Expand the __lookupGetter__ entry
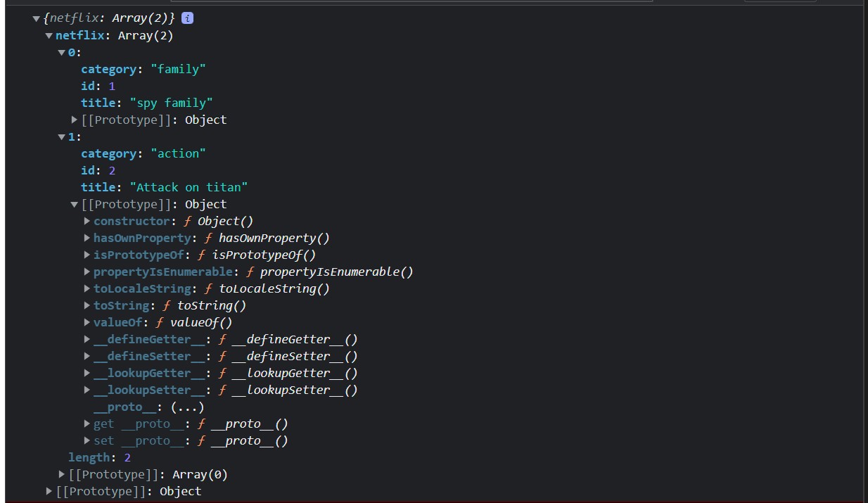The height and width of the screenshot is (503, 868). click(87, 374)
